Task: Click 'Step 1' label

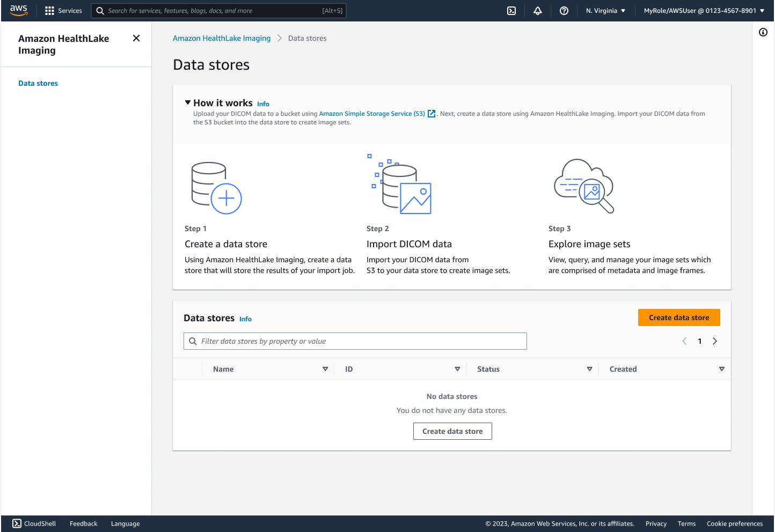Action: click(195, 228)
